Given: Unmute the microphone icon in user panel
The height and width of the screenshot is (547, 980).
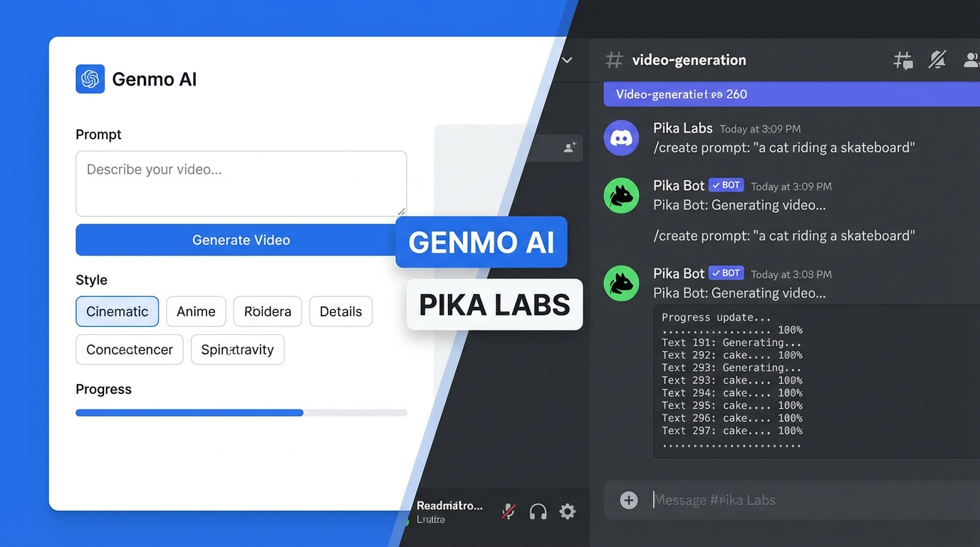Looking at the screenshot, I should point(508,511).
